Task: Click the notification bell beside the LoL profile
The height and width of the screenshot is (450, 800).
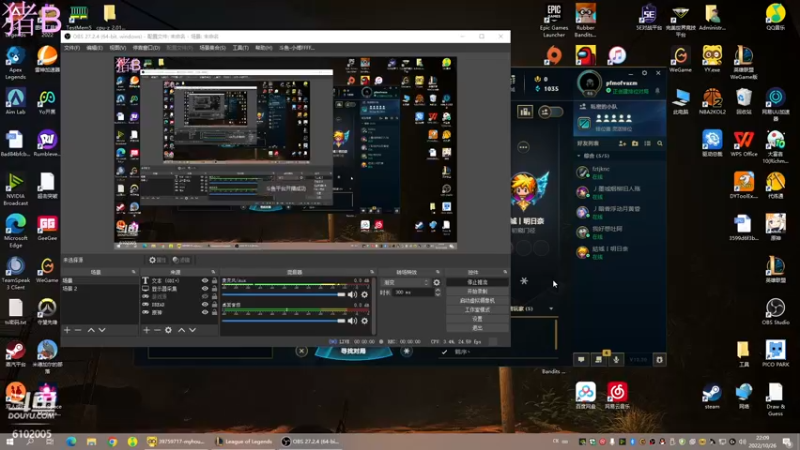Action: [657, 91]
